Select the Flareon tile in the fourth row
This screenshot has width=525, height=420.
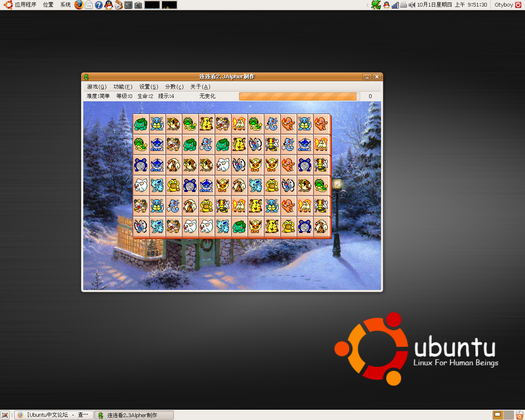223,185
